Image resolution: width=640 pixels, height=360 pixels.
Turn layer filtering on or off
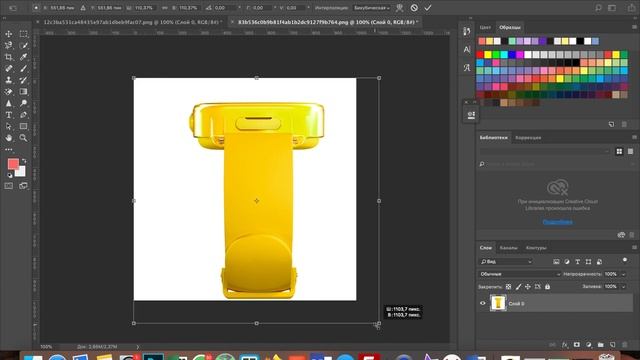625,260
